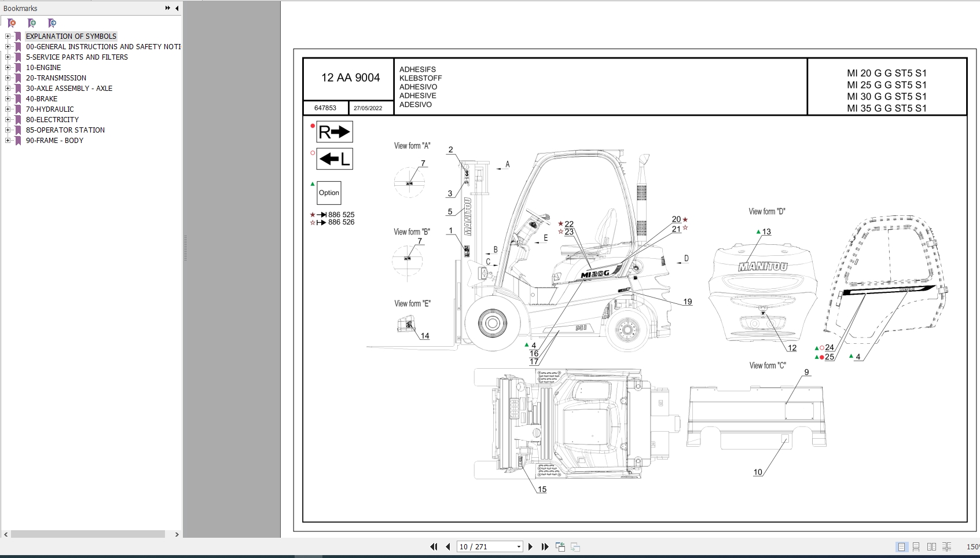Click part callout number 19

tap(687, 302)
